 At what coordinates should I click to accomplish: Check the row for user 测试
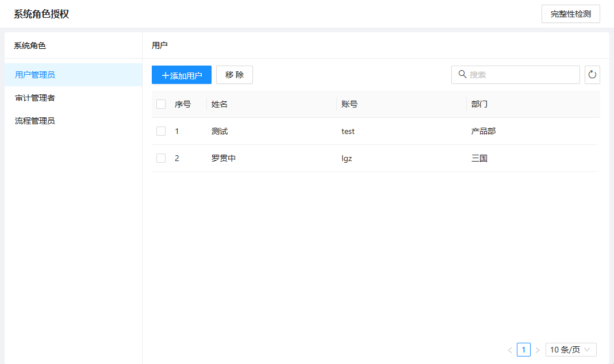(x=161, y=131)
